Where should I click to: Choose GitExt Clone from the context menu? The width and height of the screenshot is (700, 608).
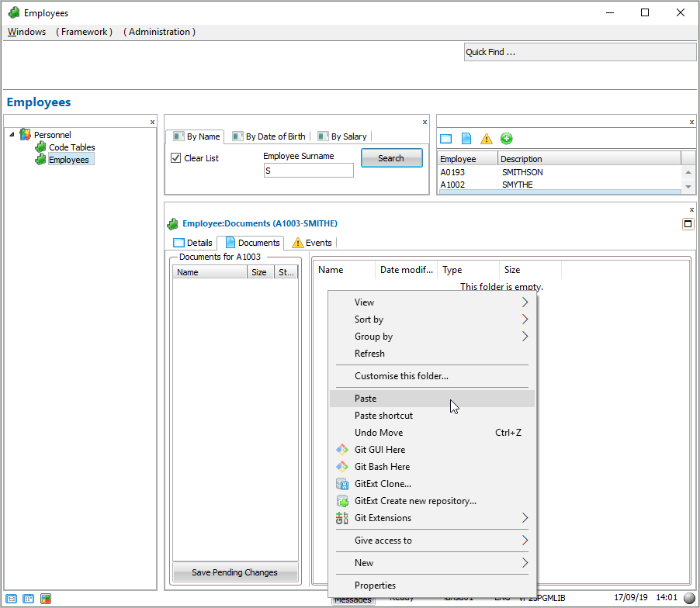pos(383,484)
